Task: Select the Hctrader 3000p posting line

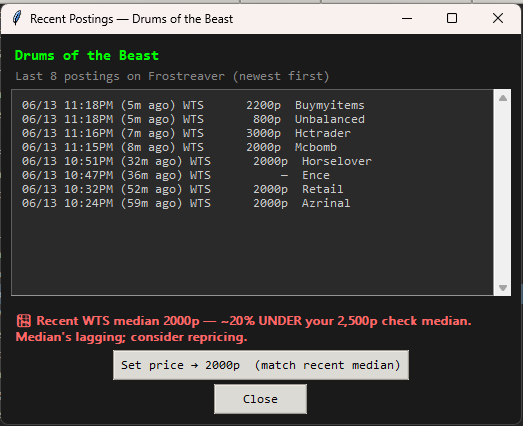Action: coord(186,133)
